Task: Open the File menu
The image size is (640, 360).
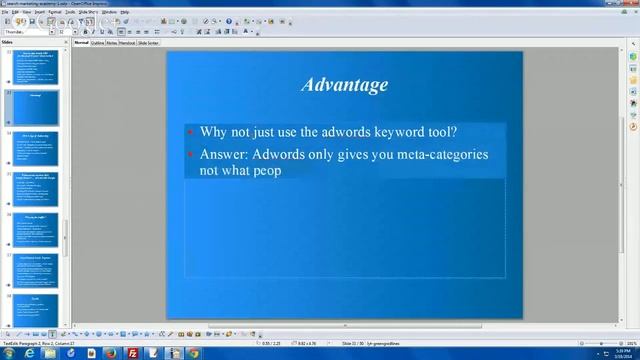Action: click(x=4, y=12)
